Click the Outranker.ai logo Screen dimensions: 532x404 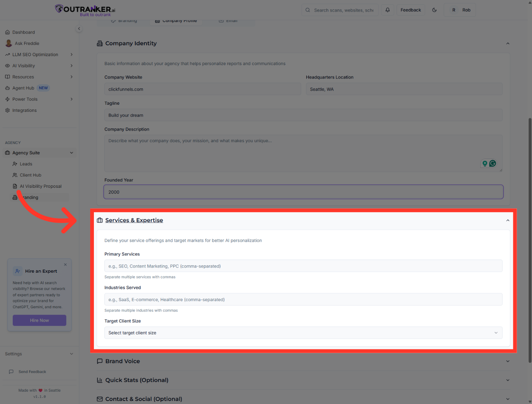(x=85, y=10)
